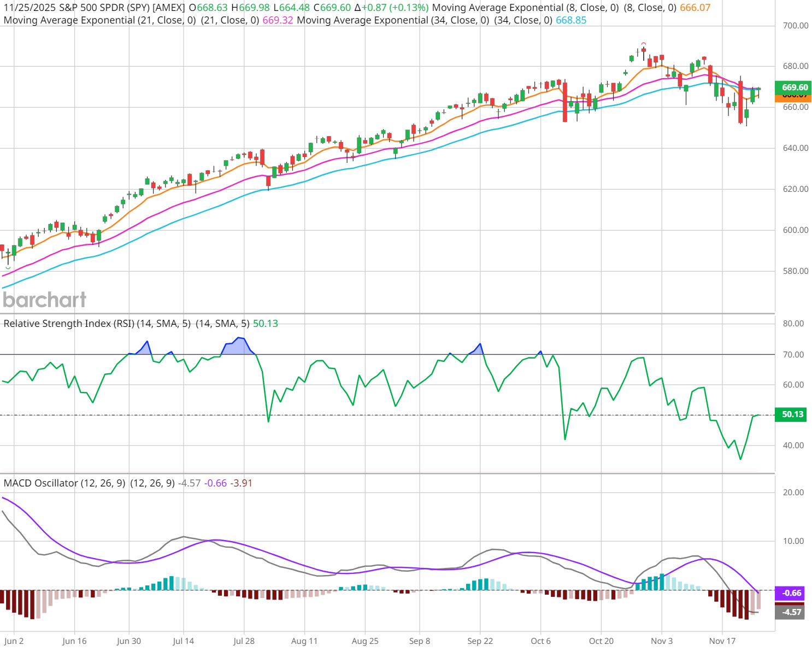Click the 40.00 RSI axis label

793,445
